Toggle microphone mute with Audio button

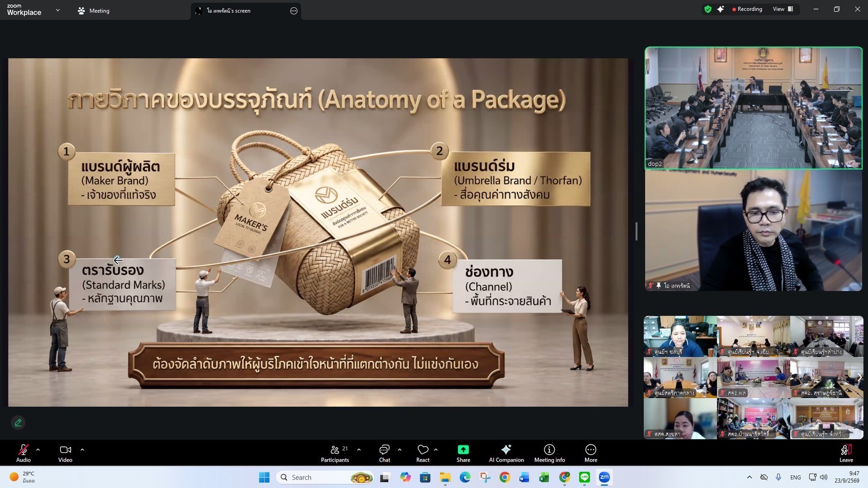(x=23, y=453)
